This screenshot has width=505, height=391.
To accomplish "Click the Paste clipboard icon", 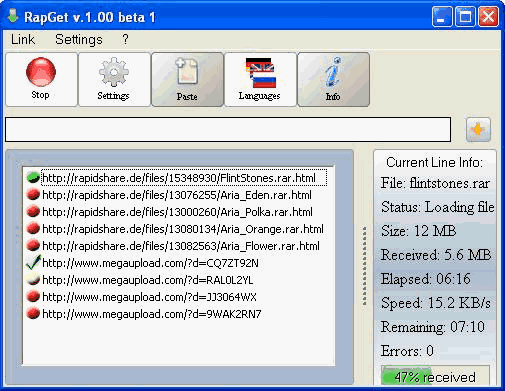I will pyautogui.click(x=187, y=79).
